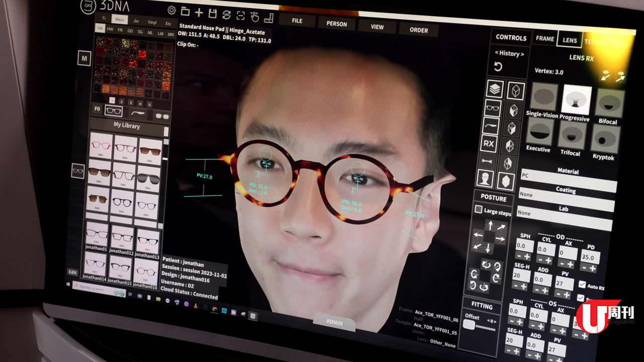Click the F0 button below texture grid
Image resolution: width=644 pixels, height=362 pixels.
click(97, 109)
